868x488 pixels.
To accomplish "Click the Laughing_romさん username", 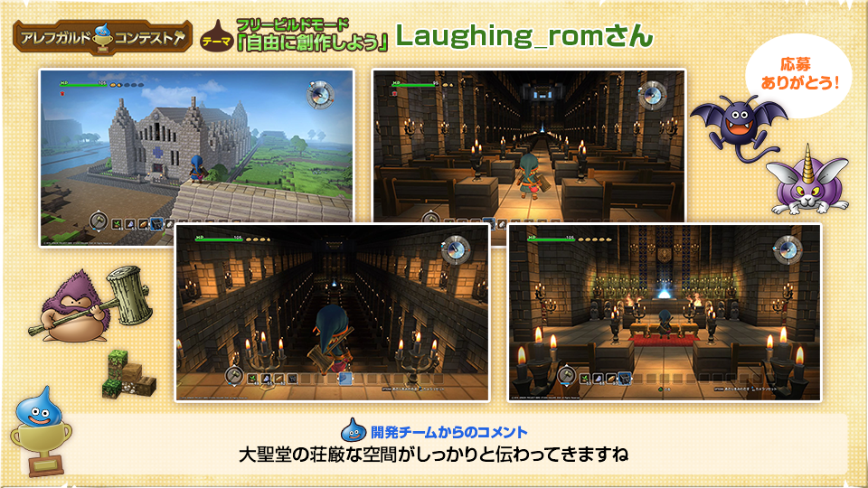I will (524, 36).
